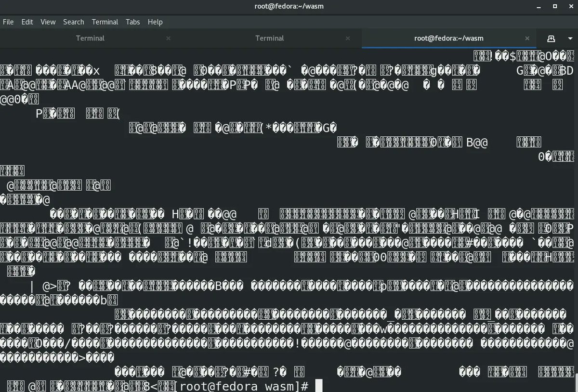Open the Terminal menu
578x392 pixels.
tap(105, 22)
